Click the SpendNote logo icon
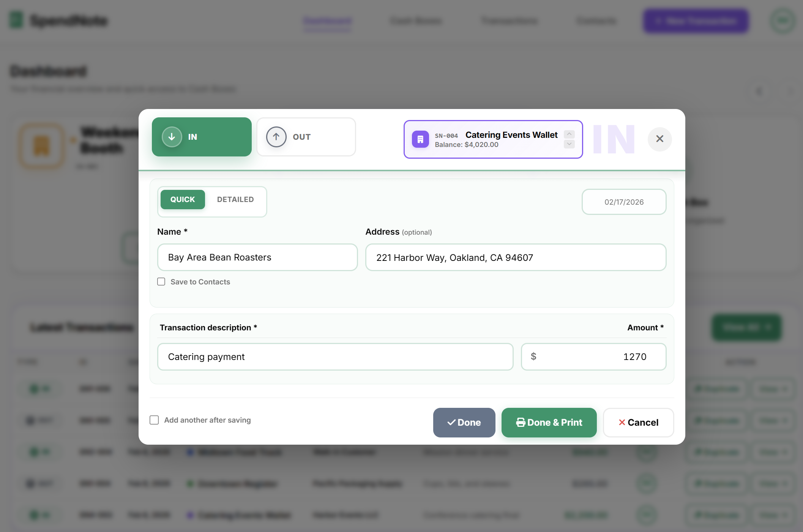 click(16, 21)
